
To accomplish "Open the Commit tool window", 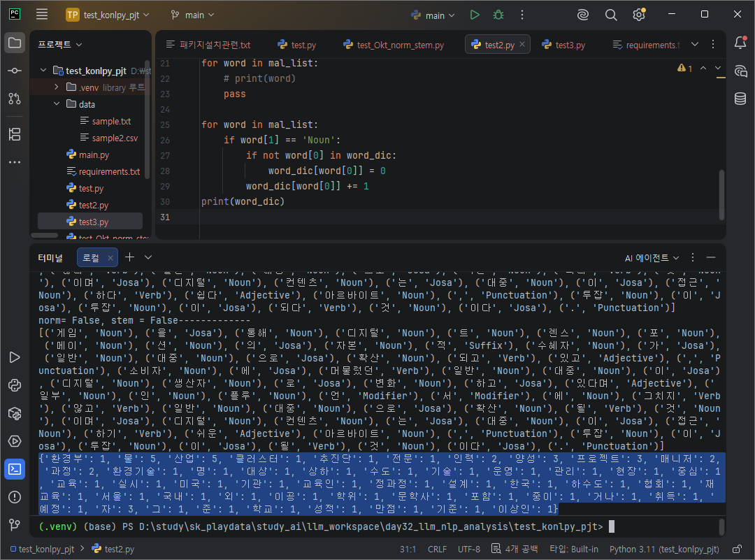I will click(15, 71).
